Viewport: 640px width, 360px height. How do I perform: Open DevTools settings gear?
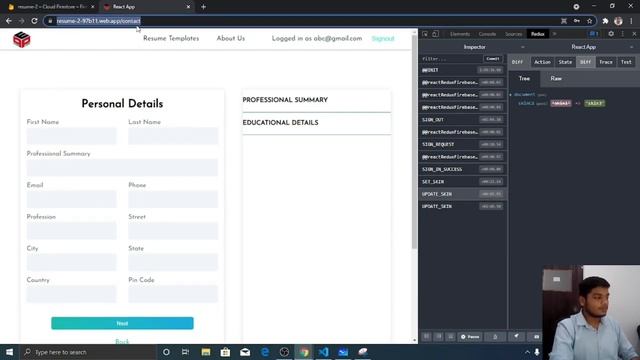click(x=611, y=34)
